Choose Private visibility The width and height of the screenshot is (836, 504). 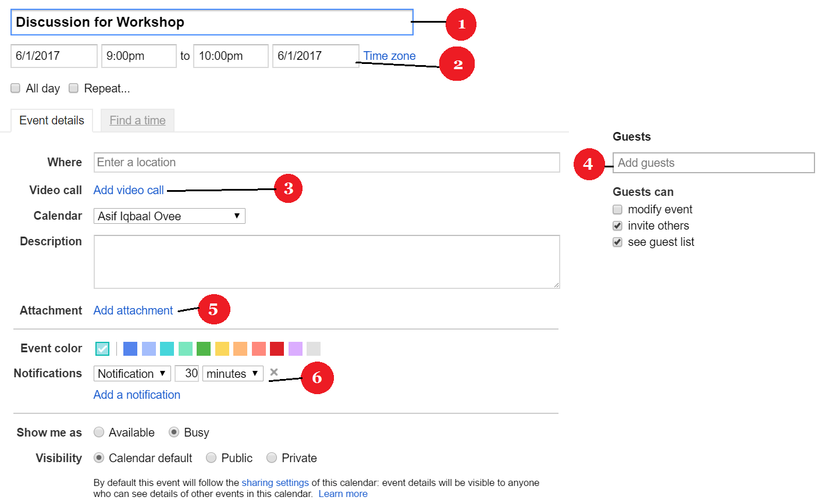coord(272,457)
